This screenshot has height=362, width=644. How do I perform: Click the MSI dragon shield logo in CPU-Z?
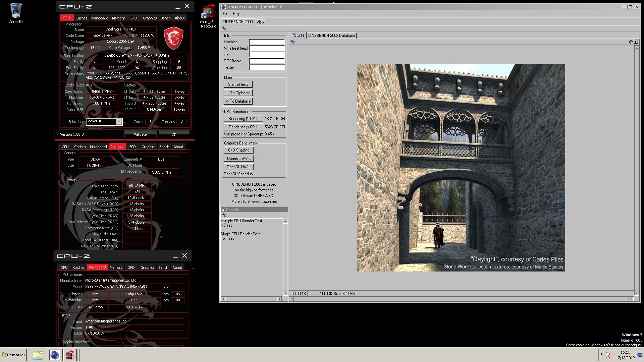tap(173, 39)
